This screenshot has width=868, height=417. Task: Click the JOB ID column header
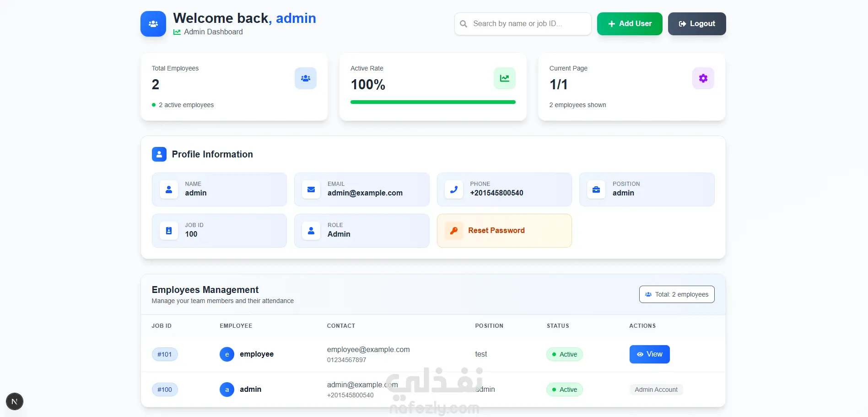(162, 326)
